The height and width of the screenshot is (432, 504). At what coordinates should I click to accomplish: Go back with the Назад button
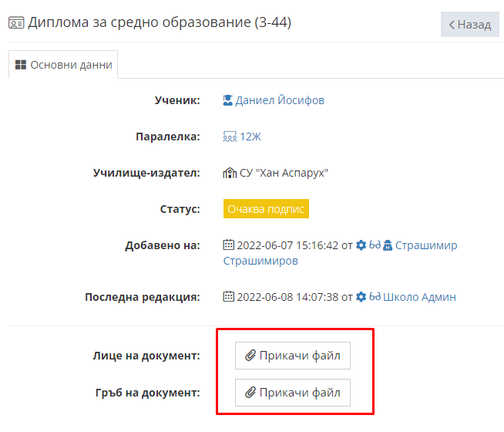(x=469, y=25)
